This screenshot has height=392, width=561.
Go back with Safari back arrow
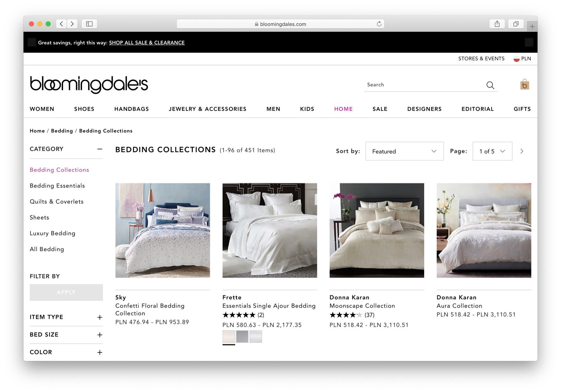click(x=61, y=24)
